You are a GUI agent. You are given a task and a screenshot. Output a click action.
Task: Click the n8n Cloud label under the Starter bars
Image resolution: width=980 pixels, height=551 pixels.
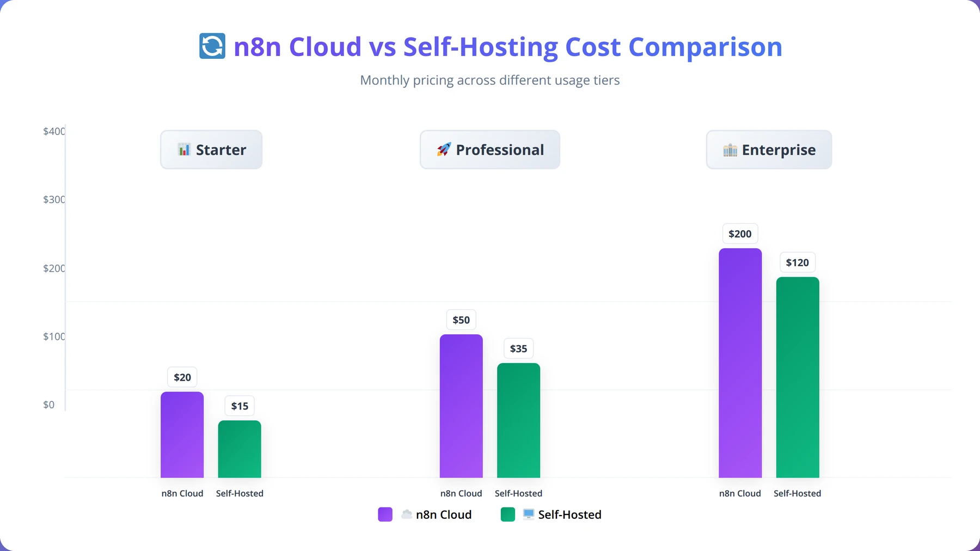coord(182,494)
